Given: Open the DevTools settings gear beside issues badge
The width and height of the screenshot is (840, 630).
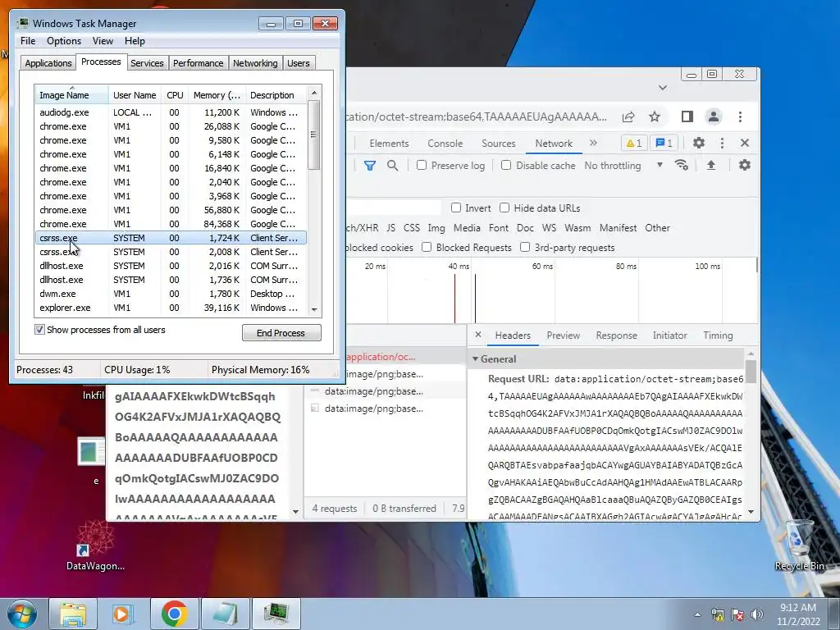Looking at the screenshot, I should tap(699, 143).
